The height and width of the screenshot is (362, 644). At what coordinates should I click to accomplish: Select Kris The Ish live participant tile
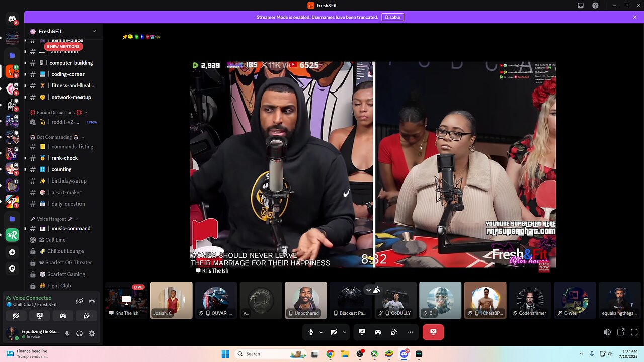(127, 300)
